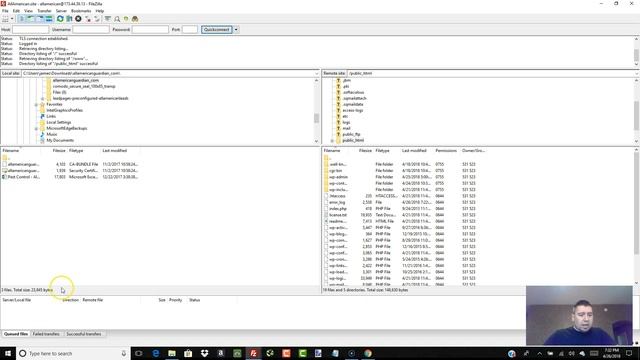This screenshot has height=360, width=640.
Task: Open directory listing filters
Action: tap(107, 19)
